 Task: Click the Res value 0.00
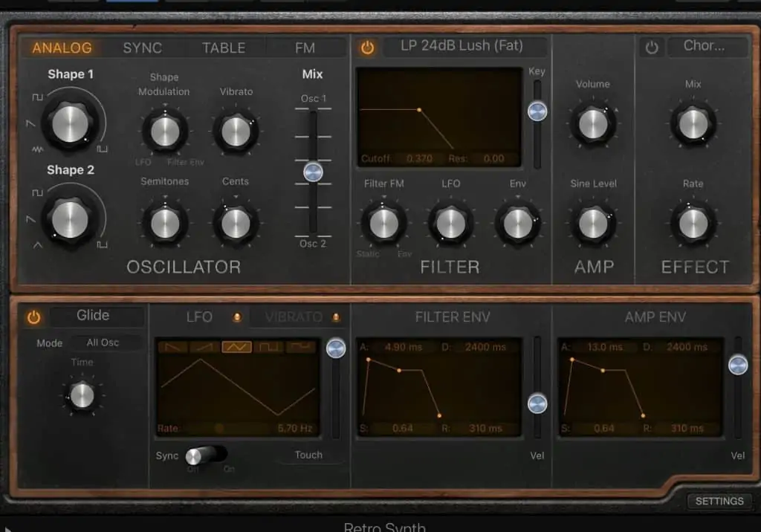(493, 159)
